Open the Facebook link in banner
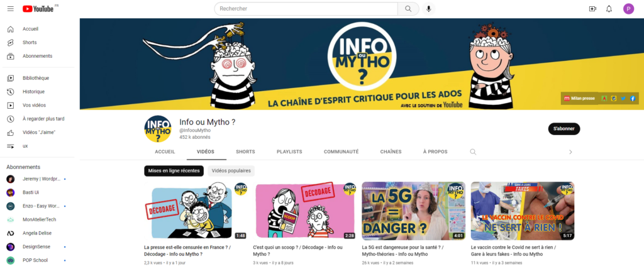 pos(633,99)
